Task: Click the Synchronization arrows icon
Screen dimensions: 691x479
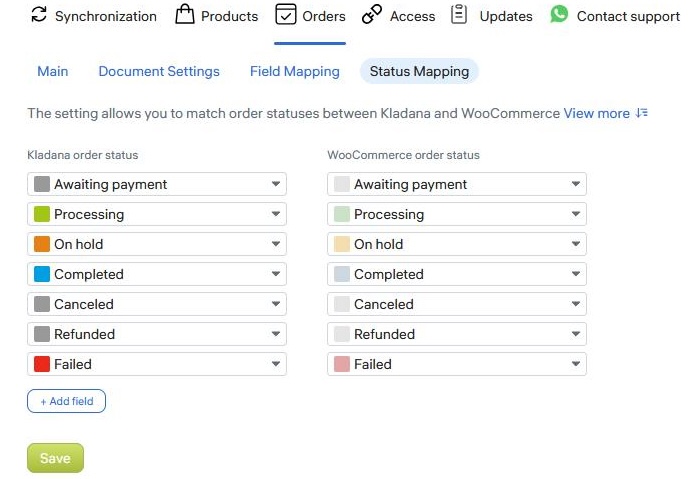Action: click(x=39, y=15)
